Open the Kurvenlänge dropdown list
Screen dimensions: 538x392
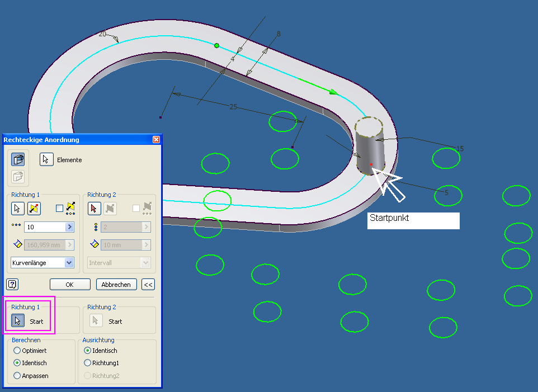69,262
